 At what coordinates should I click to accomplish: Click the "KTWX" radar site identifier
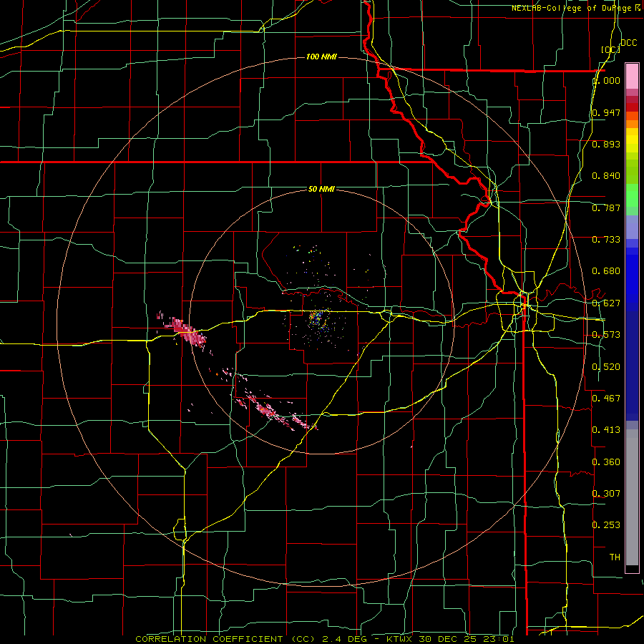point(399,639)
